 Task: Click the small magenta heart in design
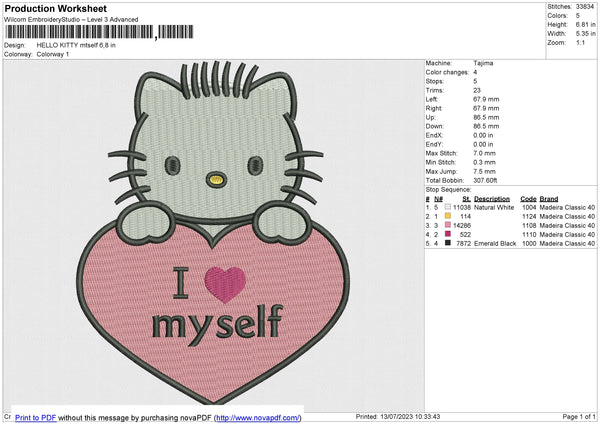(226, 286)
